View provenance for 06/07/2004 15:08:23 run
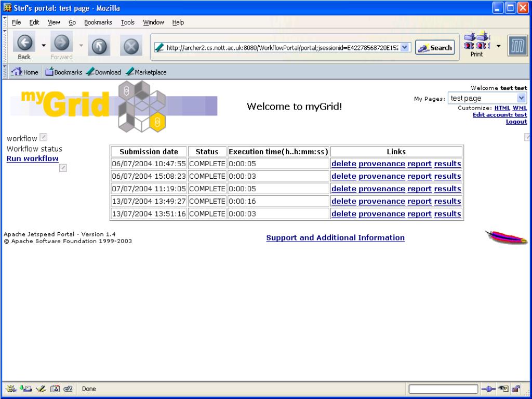The image size is (532, 399). [382, 176]
